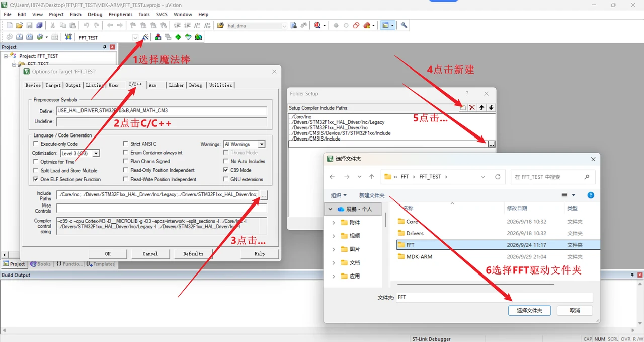Click the Save all files icon

coord(39,25)
